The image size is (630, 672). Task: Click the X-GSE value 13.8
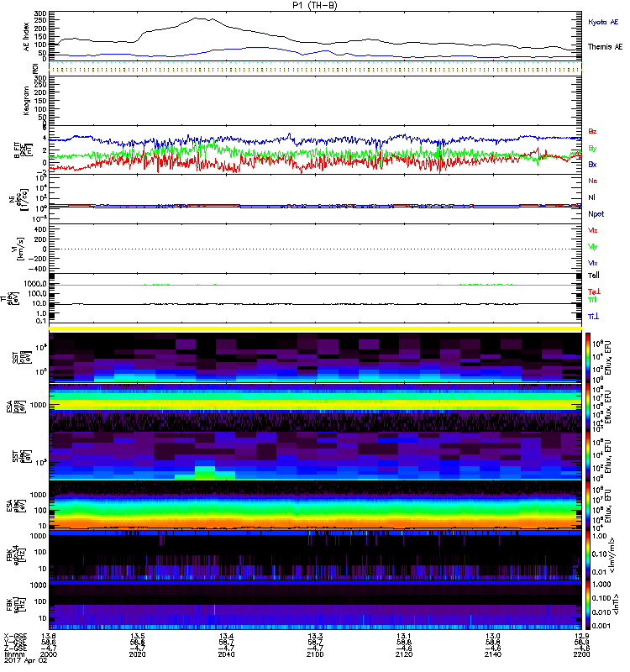[49, 636]
